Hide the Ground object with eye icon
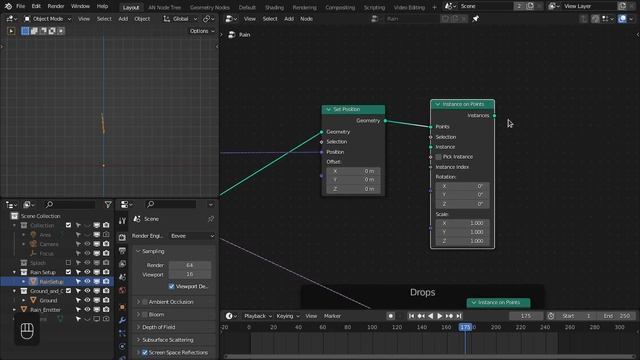 pos(87,300)
